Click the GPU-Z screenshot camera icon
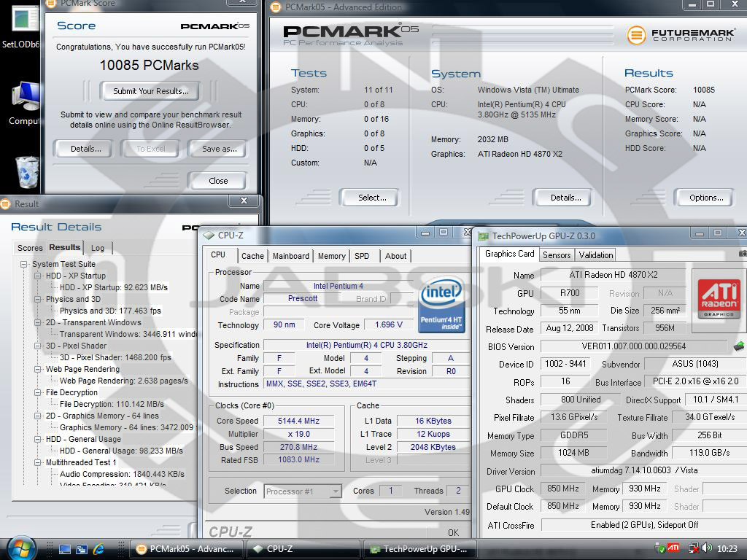The height and width of the screenshot is (560, 747). click(742, 254)
